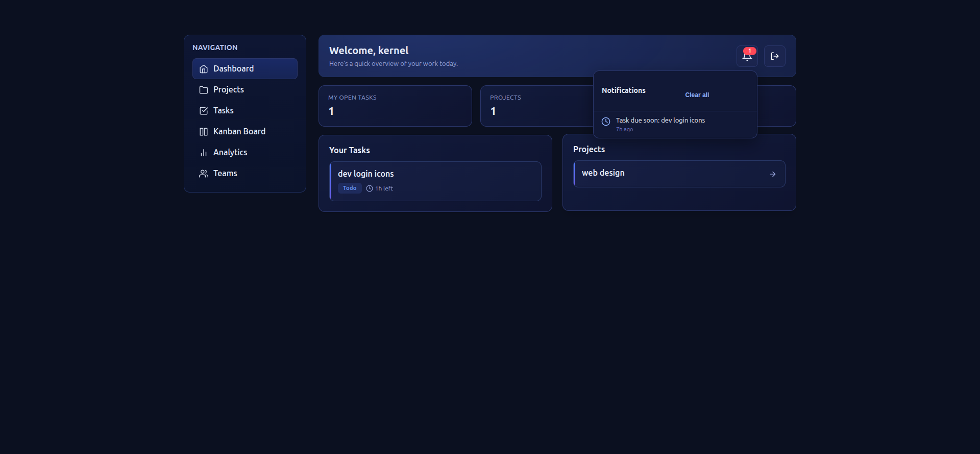The height and width of the screenshot is (454, 980).
Task: Clear all notifications
Action: click(x=697, y=95)
